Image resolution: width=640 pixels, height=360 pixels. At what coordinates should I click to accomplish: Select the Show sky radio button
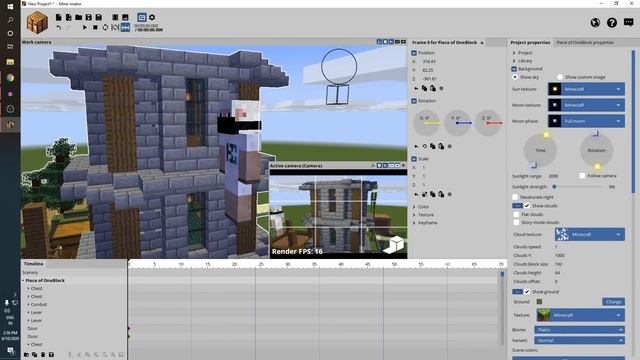[515, 77]
